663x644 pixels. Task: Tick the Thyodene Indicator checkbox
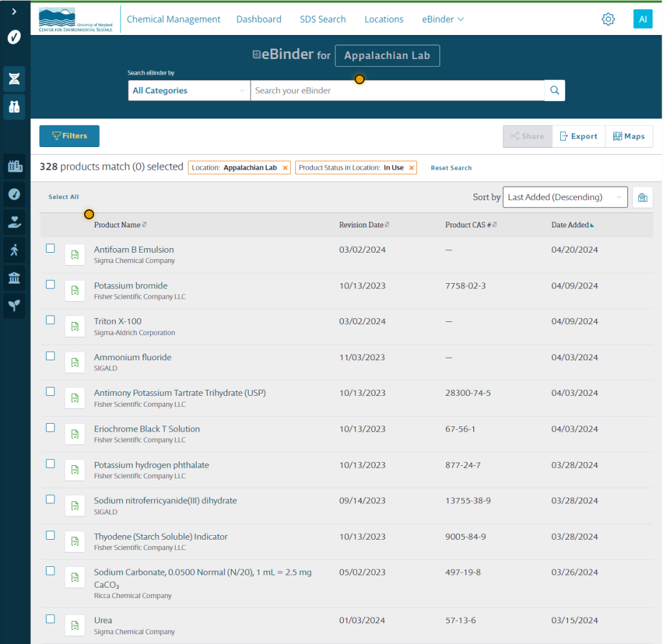[x=51, y=535]
